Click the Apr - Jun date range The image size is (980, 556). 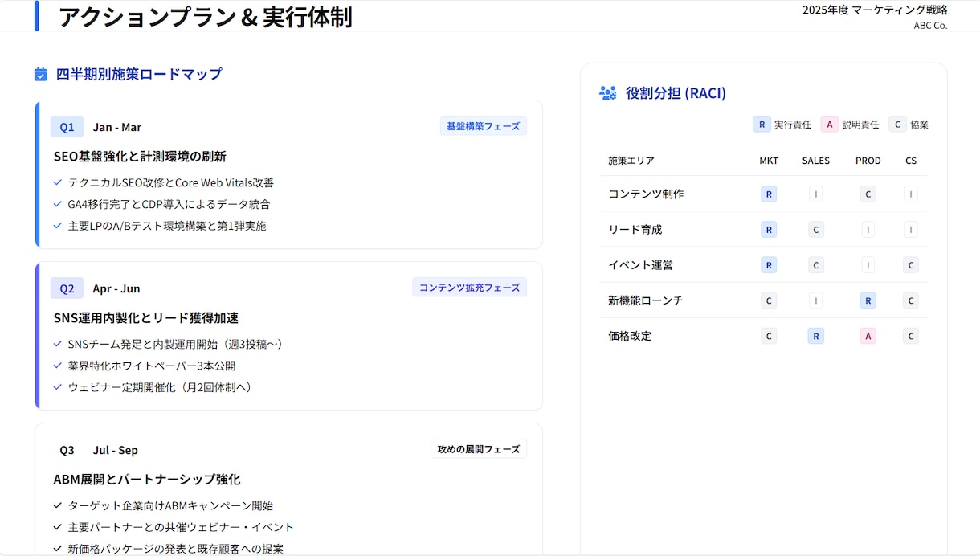(116, 288)
